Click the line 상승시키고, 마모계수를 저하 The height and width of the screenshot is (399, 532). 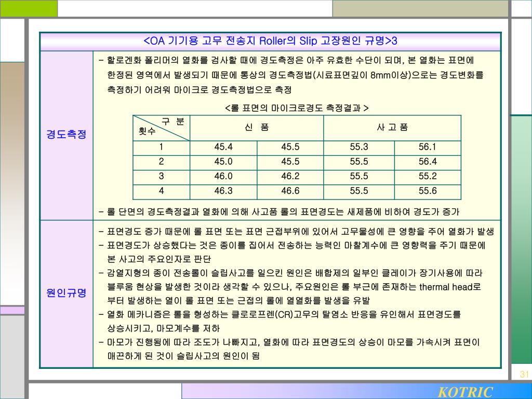click(164, 328)
